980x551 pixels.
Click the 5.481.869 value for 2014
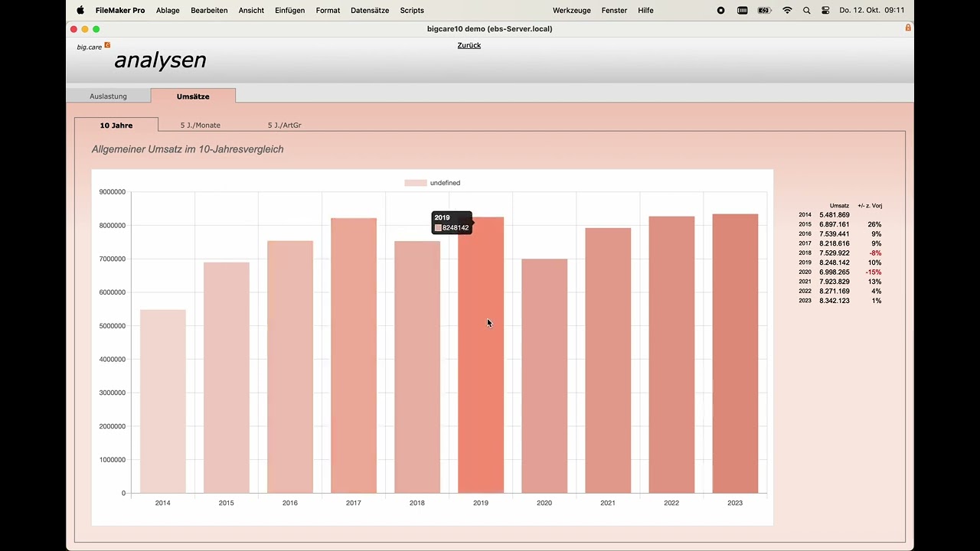click(835, 215)
